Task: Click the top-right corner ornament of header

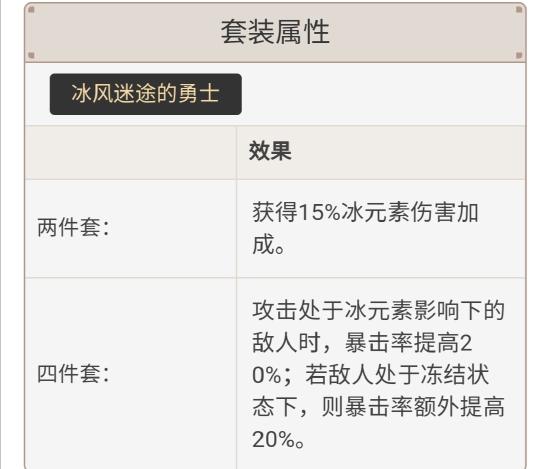Action: pos(519,9)
